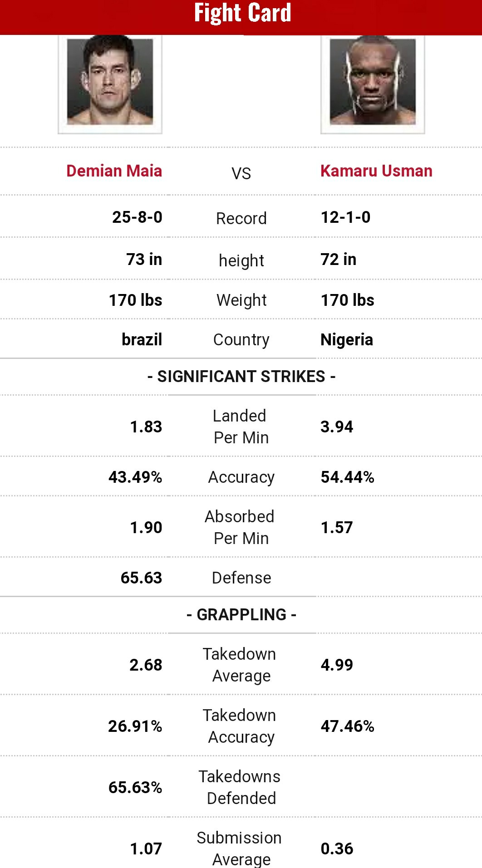Select Maia's 1.07 submission average
The height and width of the screenshot is (868, 482).
(146, 848)
